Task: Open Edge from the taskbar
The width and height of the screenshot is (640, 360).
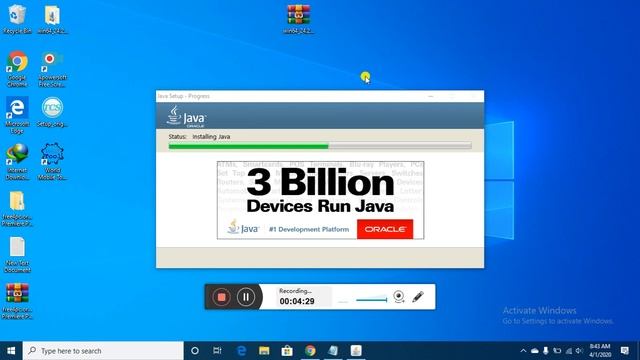Action: click(x=241, y=351)
